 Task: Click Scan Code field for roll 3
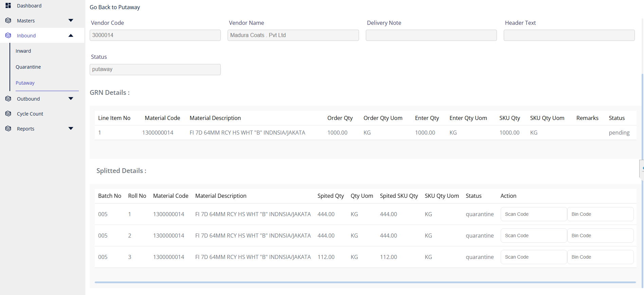(533, 257)
